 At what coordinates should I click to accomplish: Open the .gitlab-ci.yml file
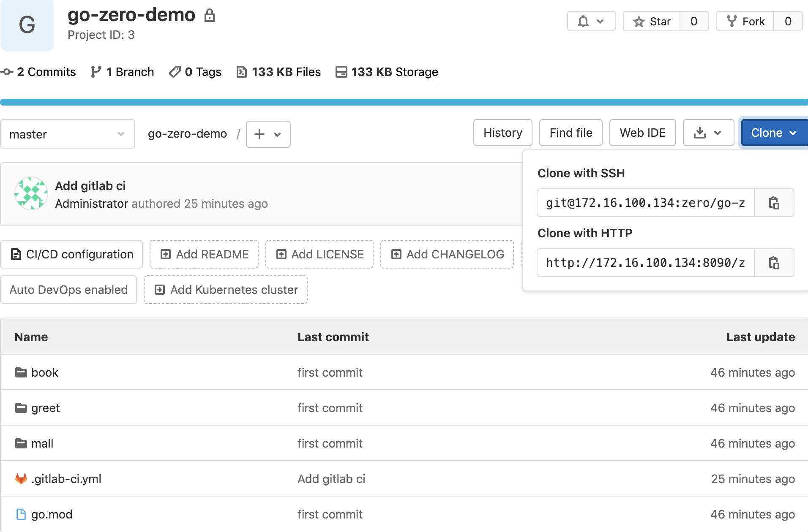(66, 479)
